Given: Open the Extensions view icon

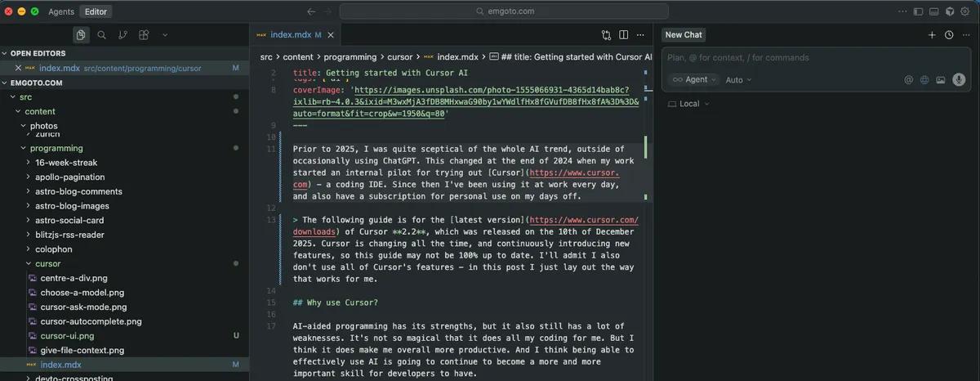Looking at the screenshot, I should pyautogui.click(x=144, y=35).
